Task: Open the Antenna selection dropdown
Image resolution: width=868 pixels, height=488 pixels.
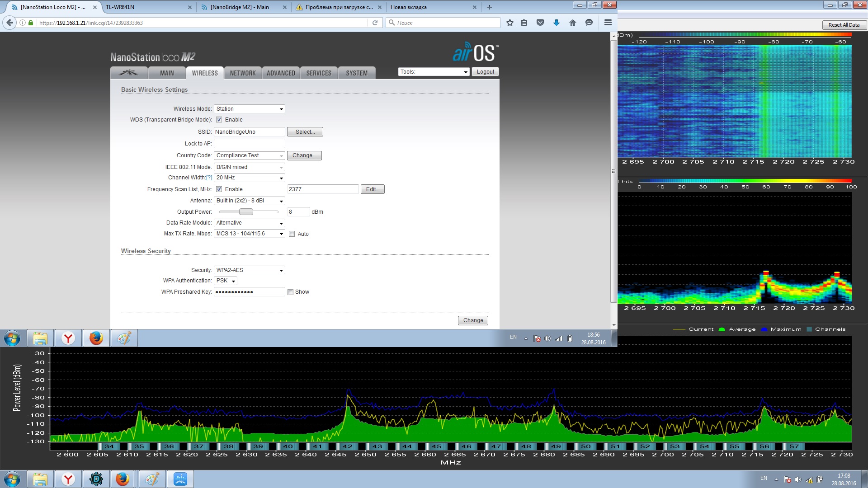Action: pos(250,201)
